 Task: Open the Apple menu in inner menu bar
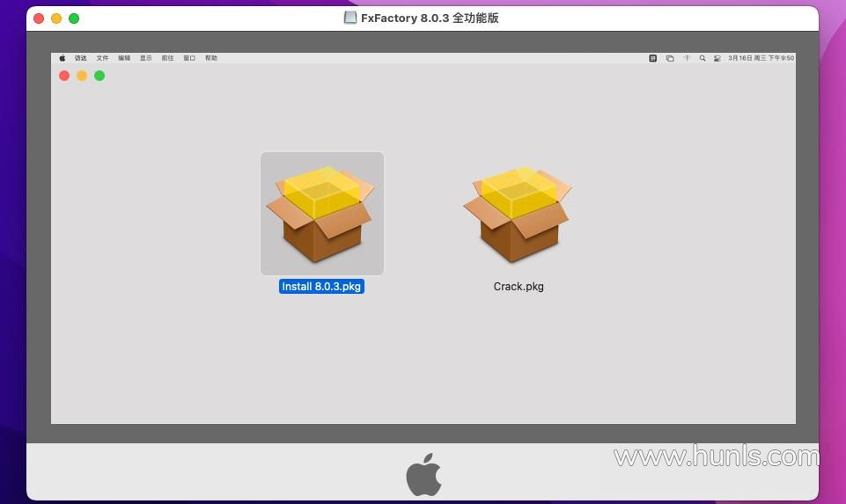(x=62, y=58)
